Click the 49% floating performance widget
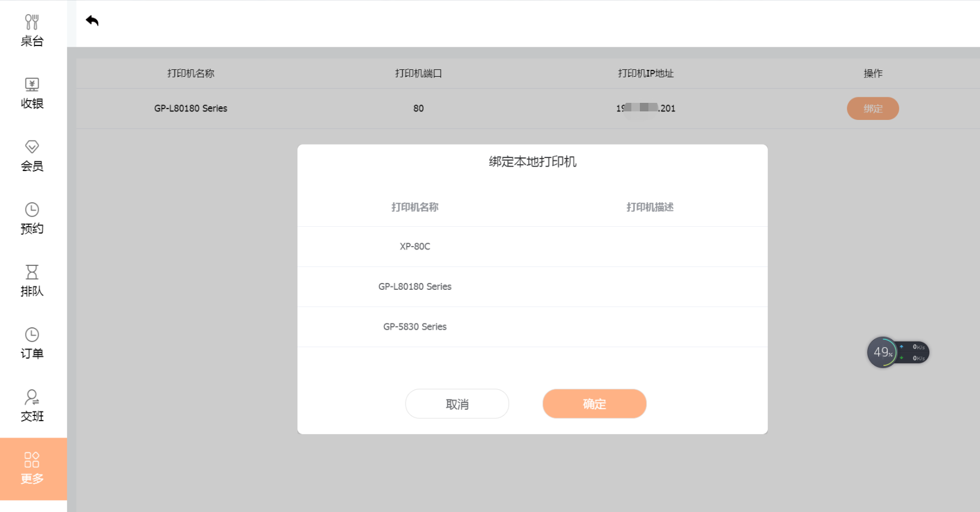 883,352
